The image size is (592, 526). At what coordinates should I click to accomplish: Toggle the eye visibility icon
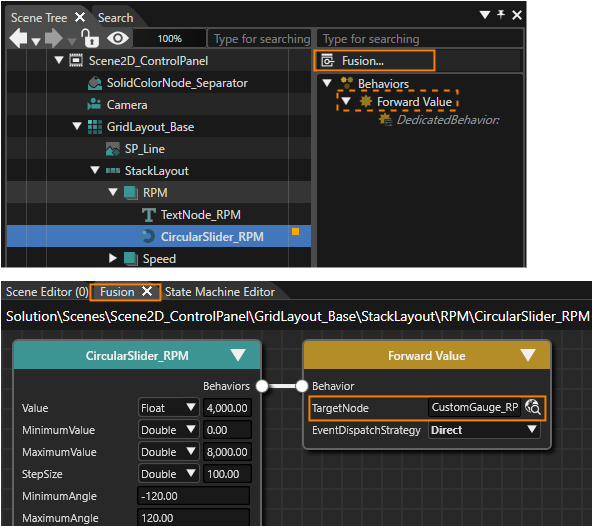118,38
